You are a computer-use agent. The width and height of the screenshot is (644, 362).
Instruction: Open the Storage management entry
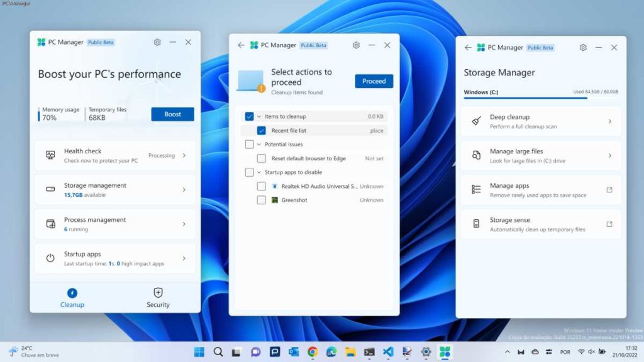tap(115, 190)
